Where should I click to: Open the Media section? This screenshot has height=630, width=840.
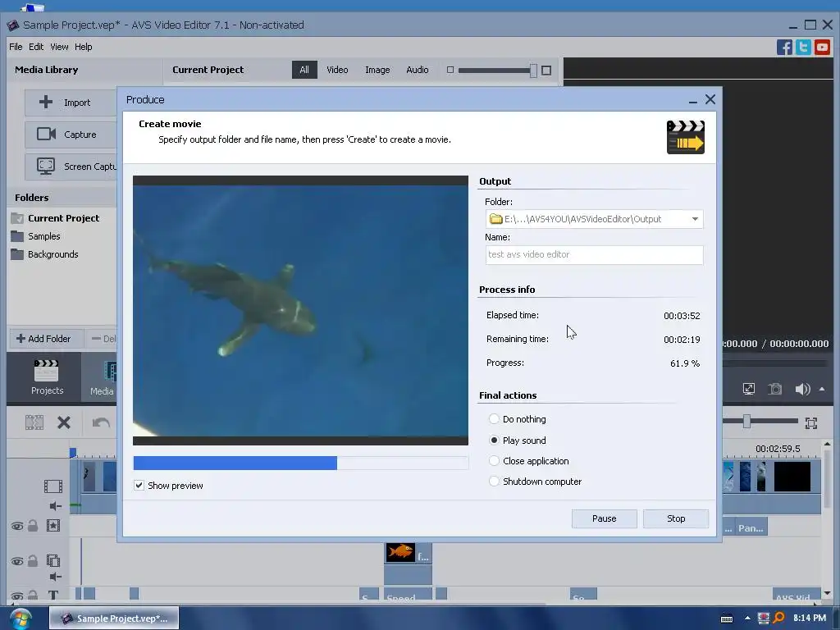102,378
